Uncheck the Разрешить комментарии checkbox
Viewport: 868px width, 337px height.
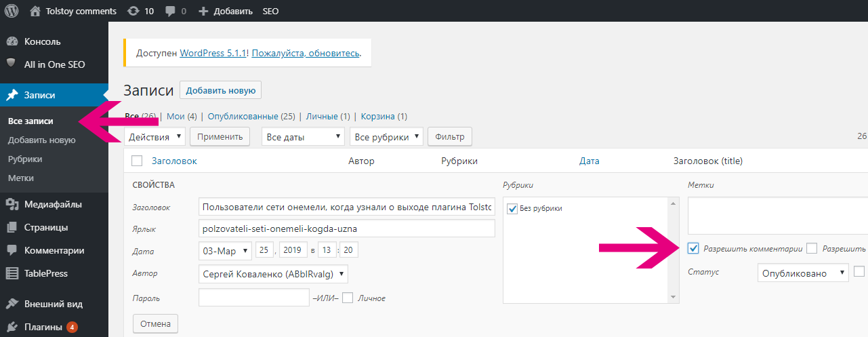pos(693,248)
